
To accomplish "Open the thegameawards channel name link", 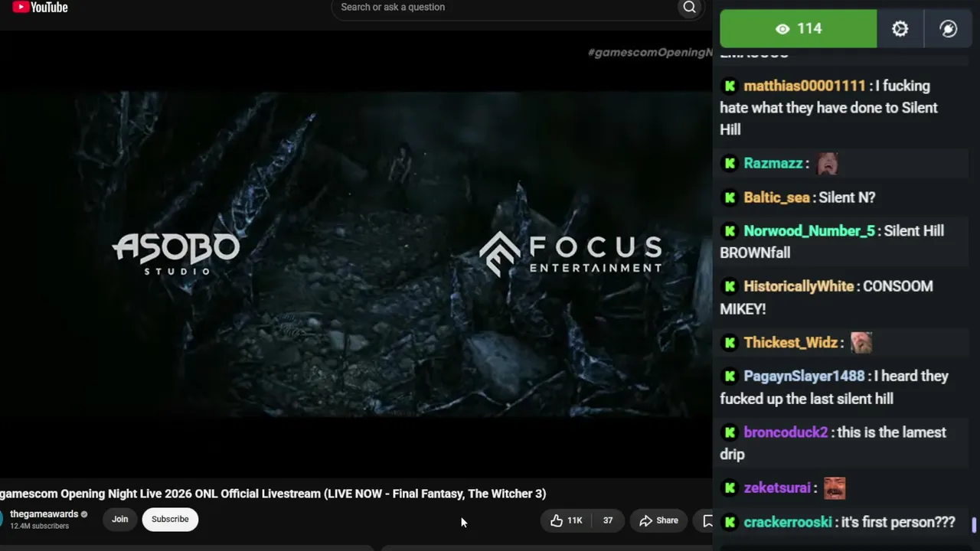I will 44,514.
